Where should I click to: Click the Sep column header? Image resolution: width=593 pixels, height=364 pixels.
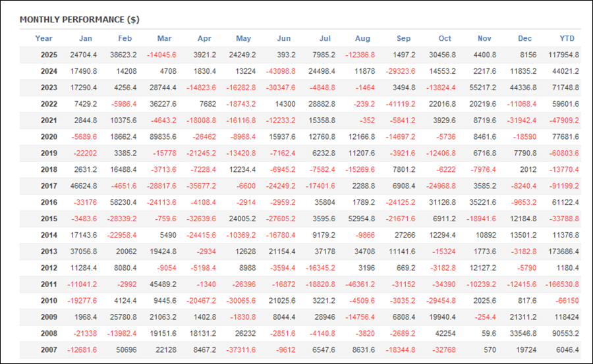(404, 38)
